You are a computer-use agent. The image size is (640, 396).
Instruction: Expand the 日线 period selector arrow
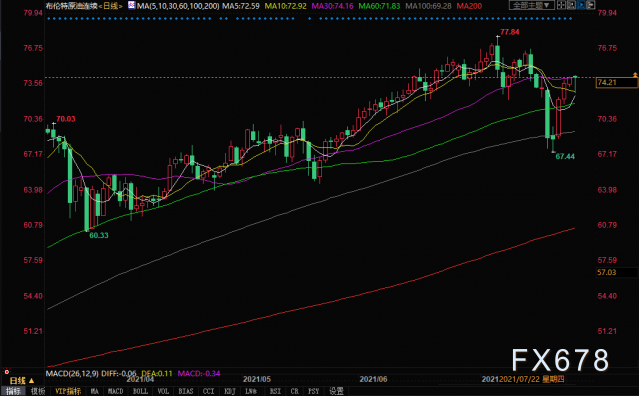pyautogui.click(x=31, y=381)
